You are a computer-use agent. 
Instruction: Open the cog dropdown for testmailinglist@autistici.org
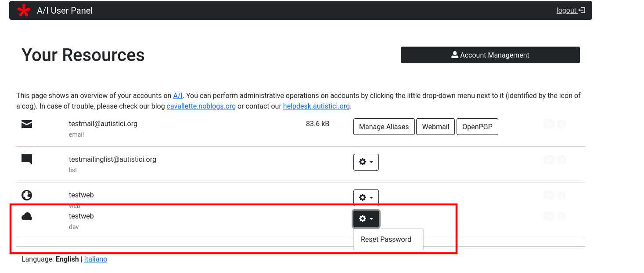click(366, 162)
